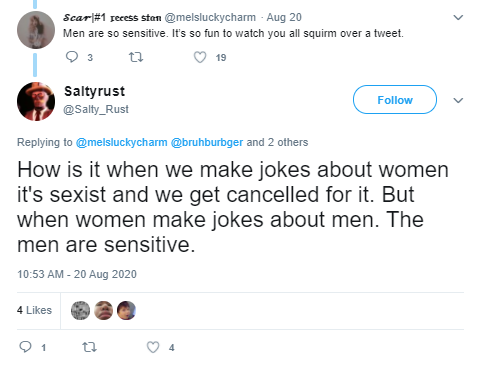This screenshot has height=375, width=482.
Task: Like the tweet with 19 likes
Action: point(200,57)
